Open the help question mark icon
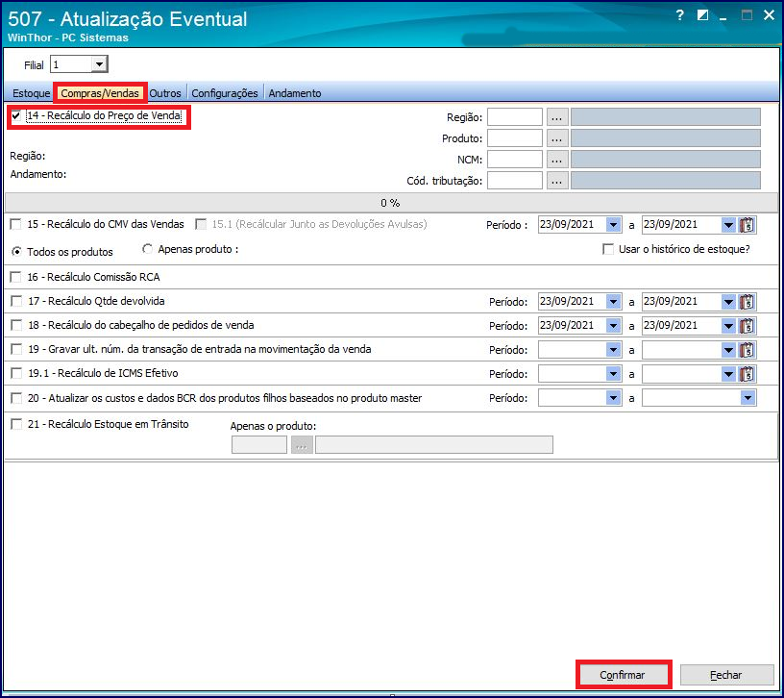 [679, 15]
